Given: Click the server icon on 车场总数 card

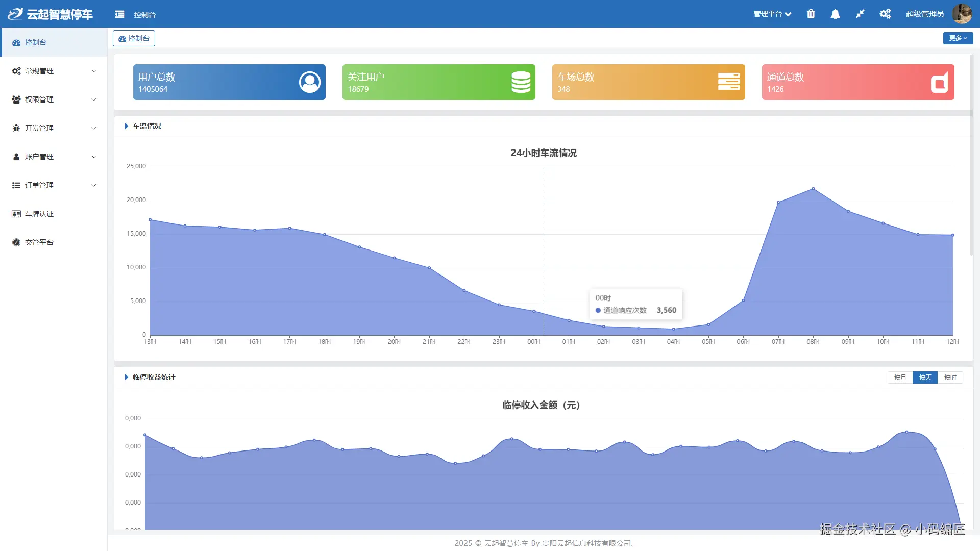Looking at the screenshot, I should point(728,82).
